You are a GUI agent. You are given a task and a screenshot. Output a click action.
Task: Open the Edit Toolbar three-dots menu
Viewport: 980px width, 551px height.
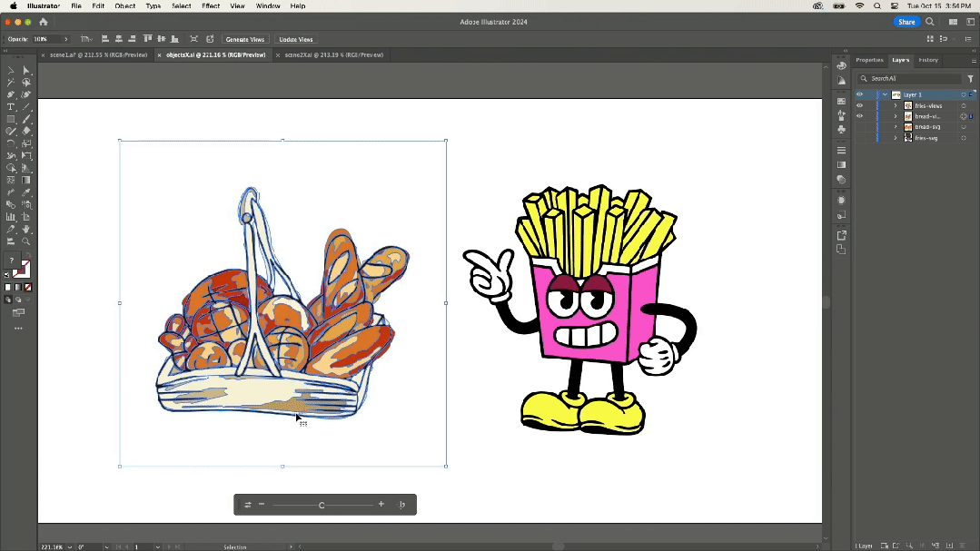pos(18,328)
